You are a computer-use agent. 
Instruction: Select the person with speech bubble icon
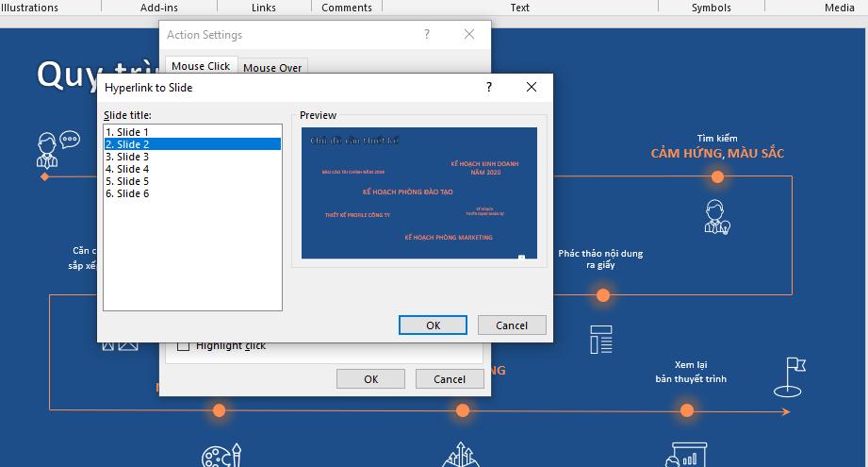click(x=58, y=150)
